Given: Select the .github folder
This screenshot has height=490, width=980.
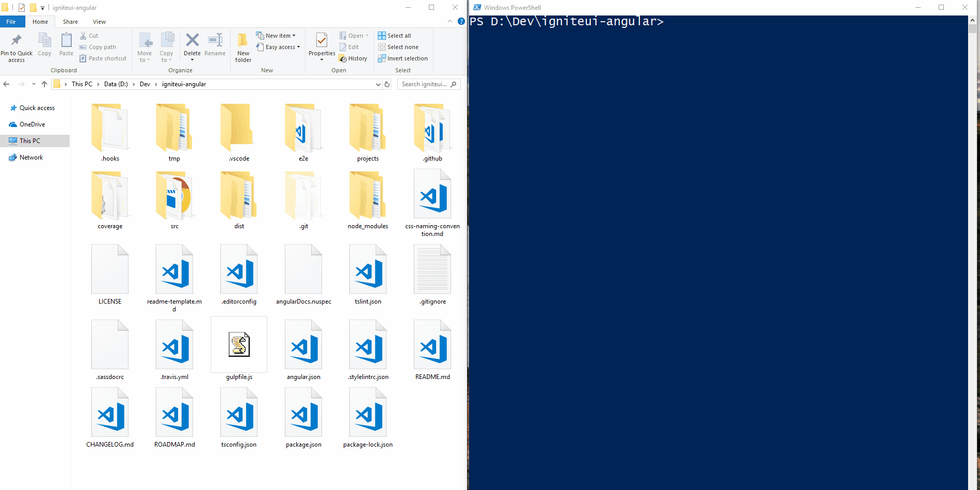Looking at the screenshot, I should click(x=432, y=133).
